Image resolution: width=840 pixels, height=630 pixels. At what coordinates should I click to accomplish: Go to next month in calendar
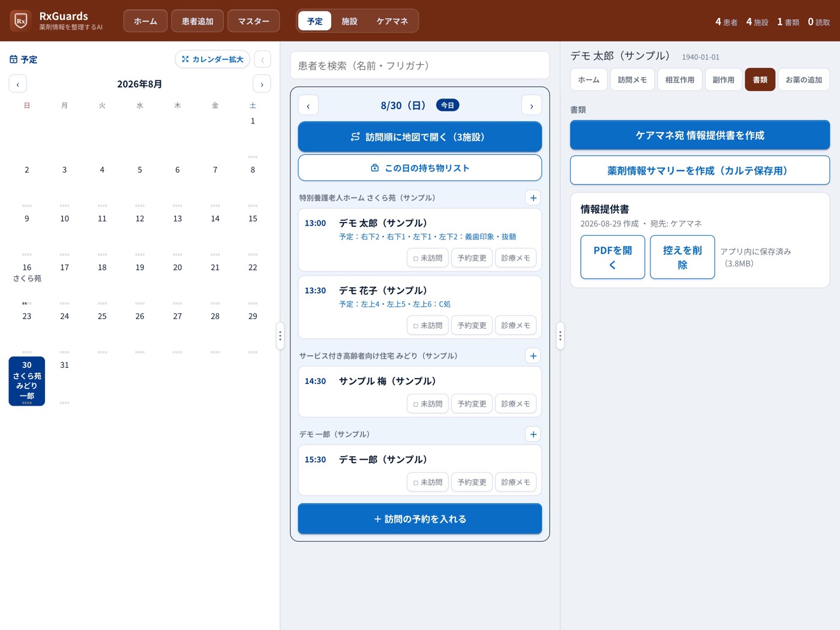coord(262,84)
